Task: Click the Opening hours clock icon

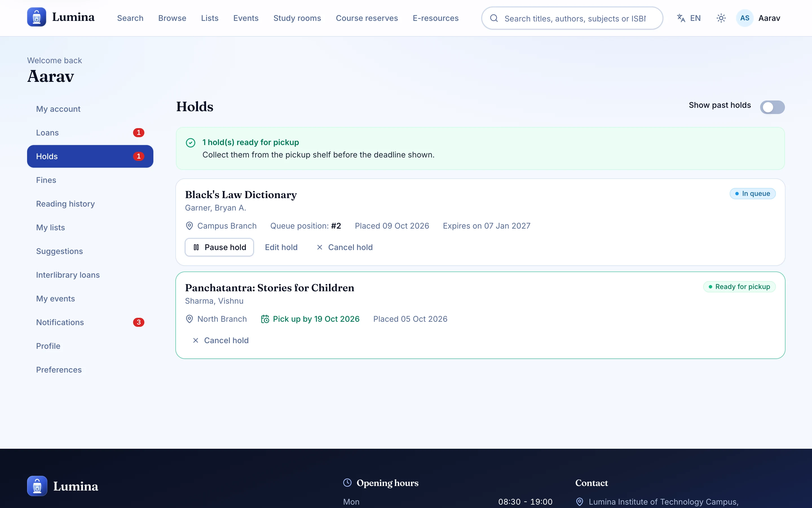Action: click(x=347, y=483)
